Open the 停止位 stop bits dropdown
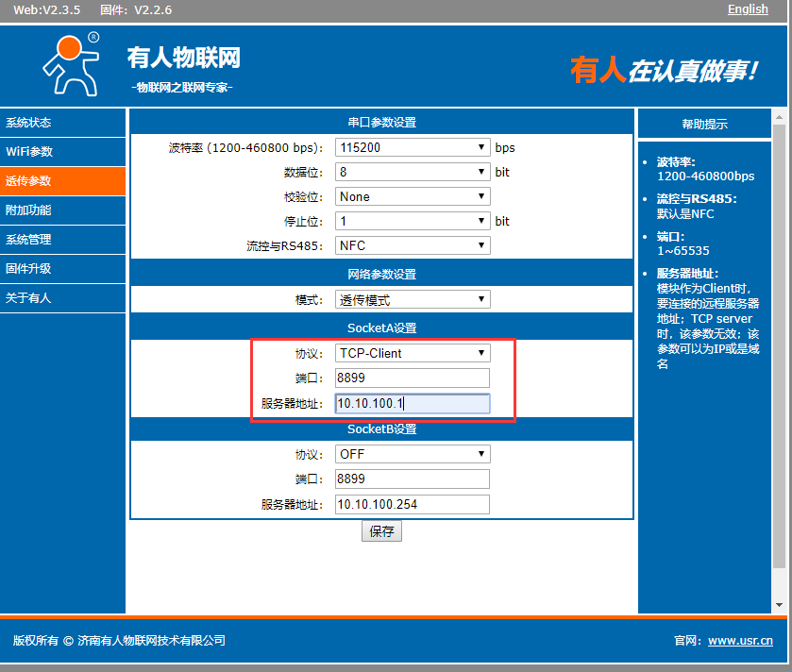 [x=413, y=222]
